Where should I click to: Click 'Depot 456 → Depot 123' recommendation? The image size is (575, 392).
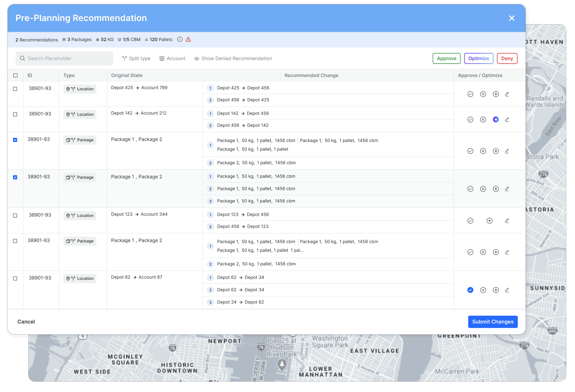243,226
